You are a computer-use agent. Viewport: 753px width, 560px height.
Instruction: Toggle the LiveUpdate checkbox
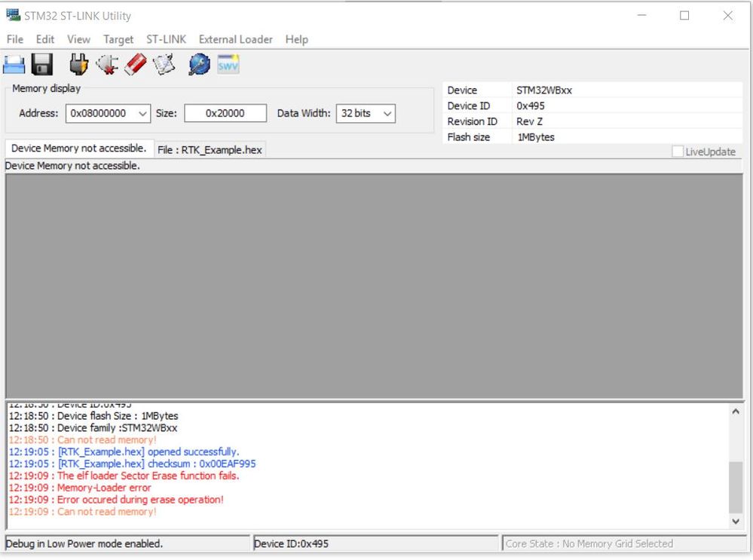tap(678, 151)
